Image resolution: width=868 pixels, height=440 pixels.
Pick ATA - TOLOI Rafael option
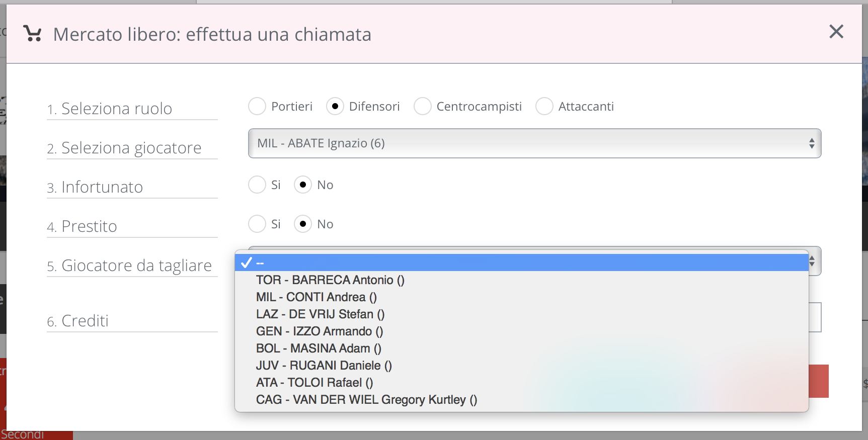(x=314, y=383)
